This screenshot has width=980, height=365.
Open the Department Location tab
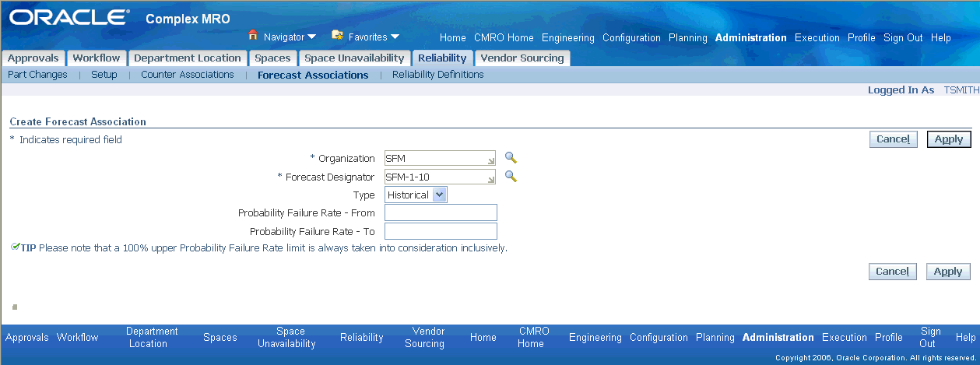tap(188, 58)
